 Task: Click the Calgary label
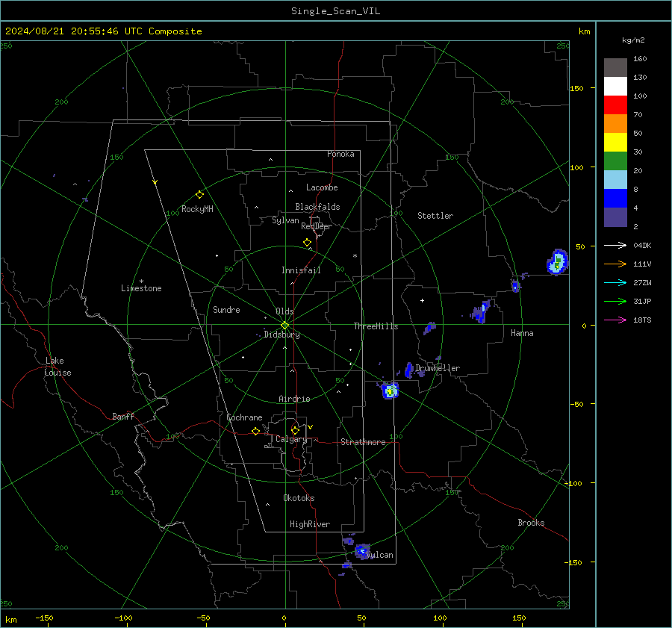[291, 439]
